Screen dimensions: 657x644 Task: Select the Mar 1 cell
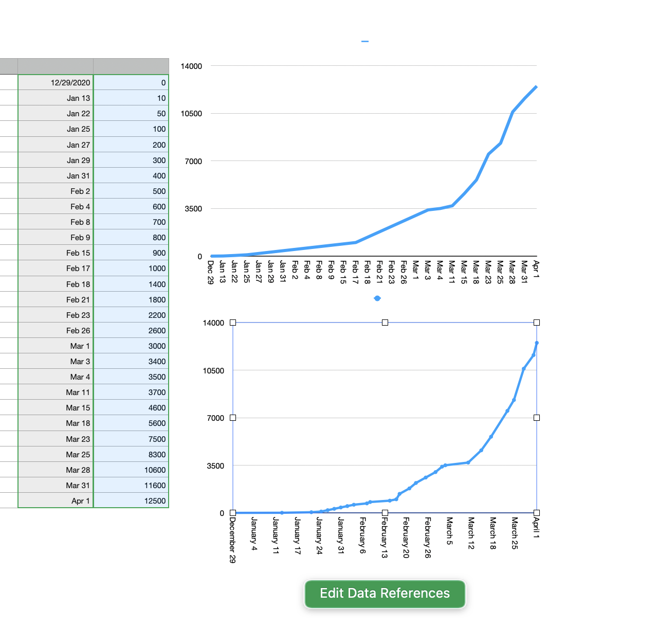56,346
